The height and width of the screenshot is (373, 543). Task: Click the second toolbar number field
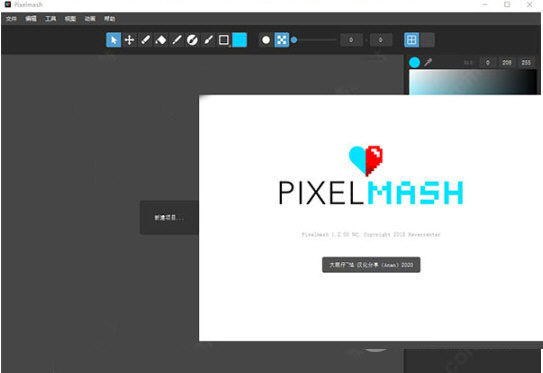pyautogui.click(x=381, y=40)
